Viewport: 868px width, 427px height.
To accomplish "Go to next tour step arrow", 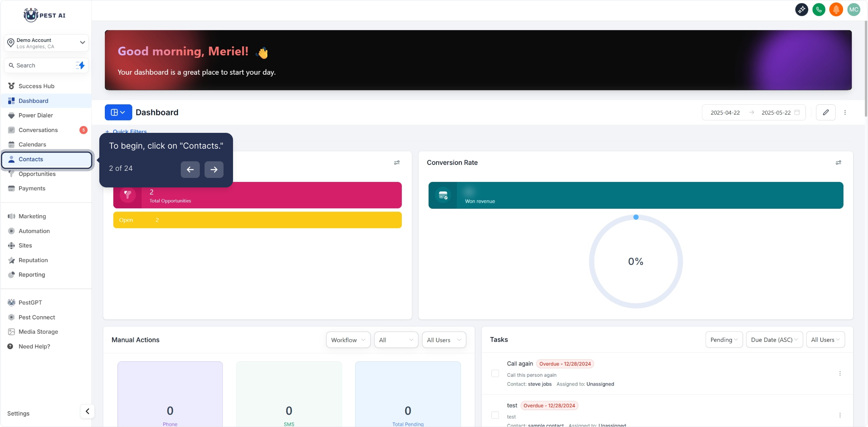I will [214, 170].
